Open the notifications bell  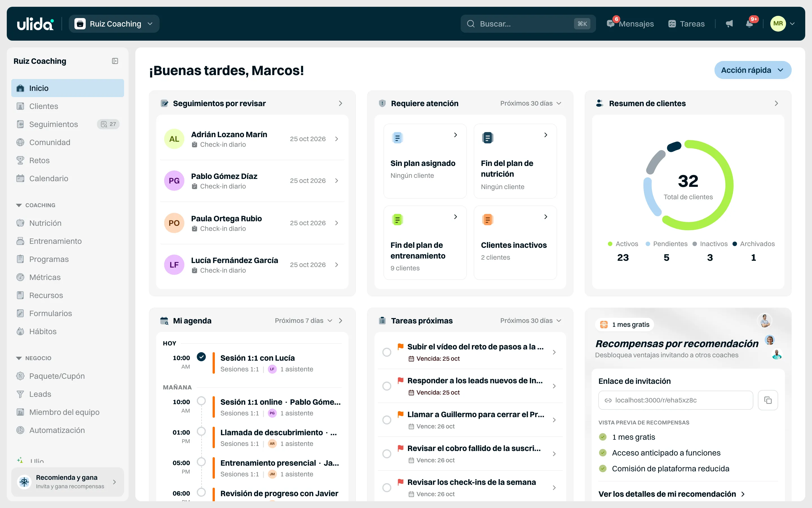pyautogui.click(x=749, y=24)
